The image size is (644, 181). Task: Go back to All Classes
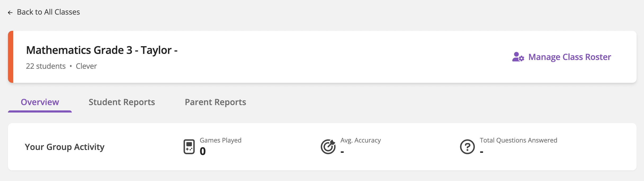pyautogui.click(x=48, y=12)
